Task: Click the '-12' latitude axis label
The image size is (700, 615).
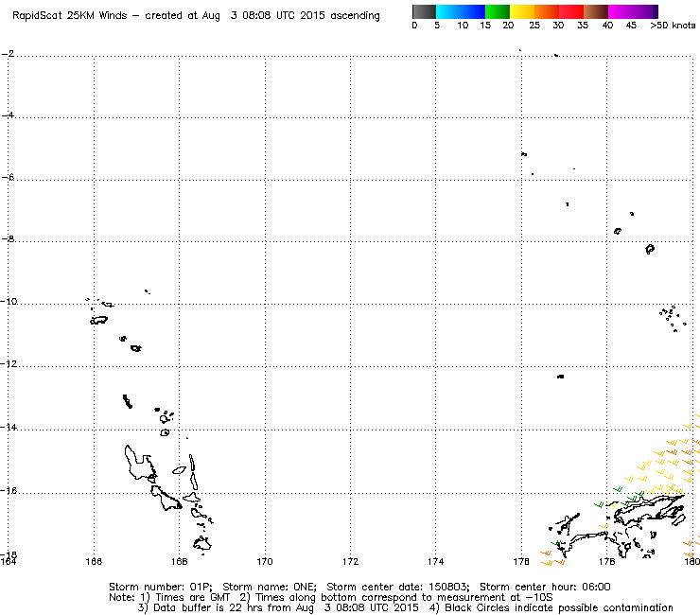Action: 9,363
